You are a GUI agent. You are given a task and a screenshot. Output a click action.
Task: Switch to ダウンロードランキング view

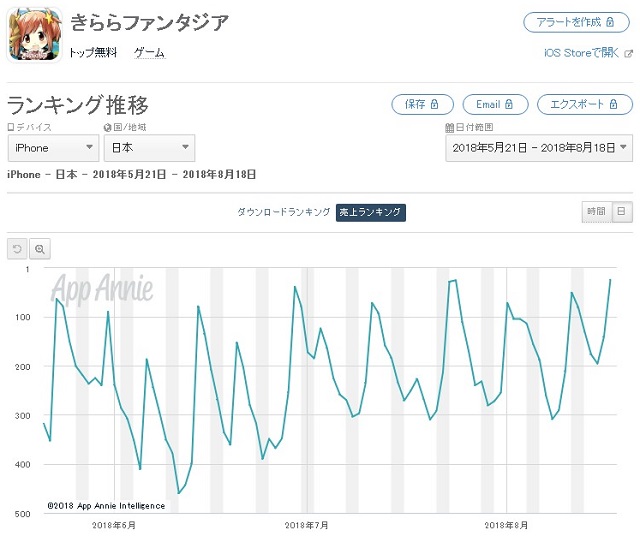tap(283, 212)
